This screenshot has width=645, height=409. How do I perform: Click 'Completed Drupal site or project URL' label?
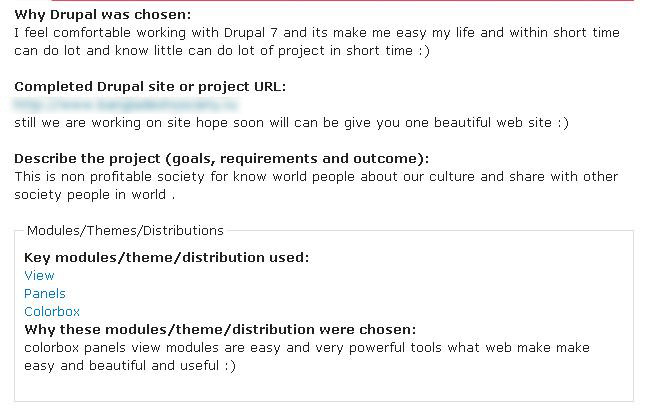tap(150, 86)
